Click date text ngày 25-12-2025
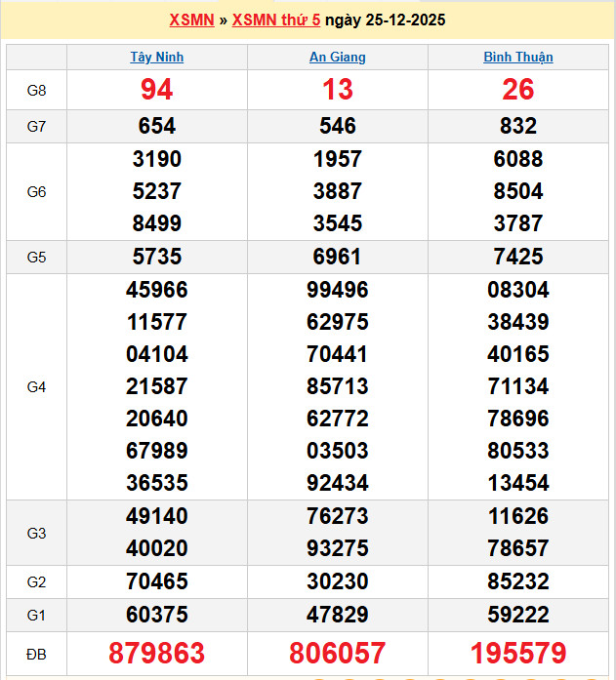Viewport: 616px width, 680px height. pos(385,20)
